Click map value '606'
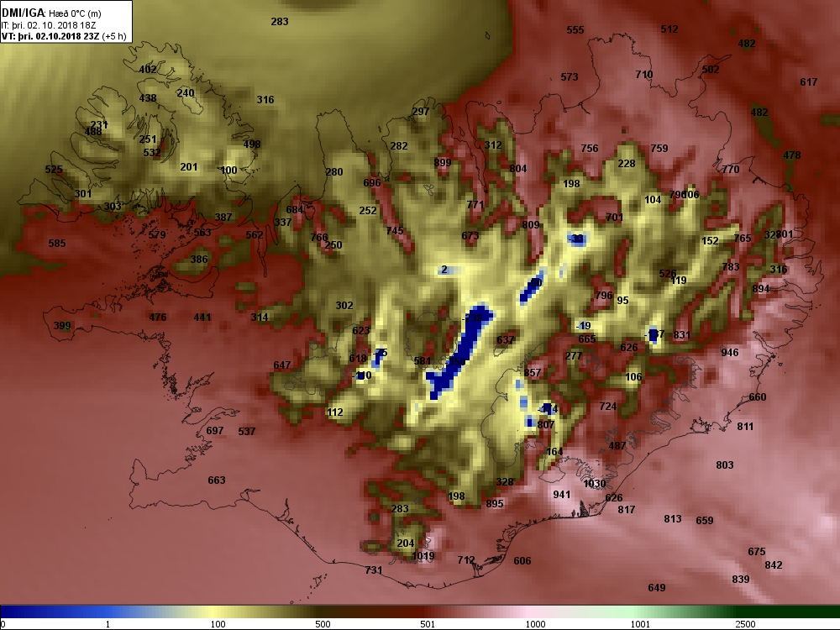840x630 pixels. (x=522, y=561)
